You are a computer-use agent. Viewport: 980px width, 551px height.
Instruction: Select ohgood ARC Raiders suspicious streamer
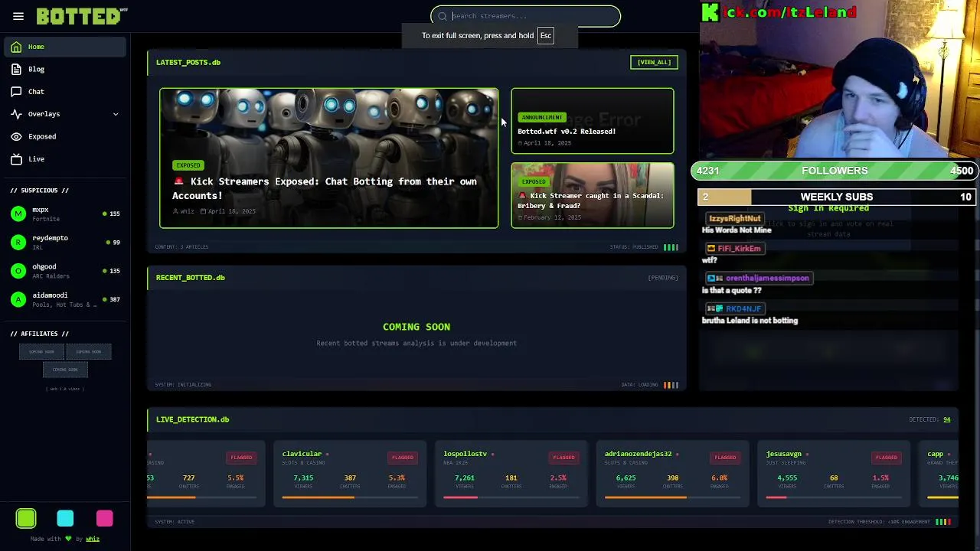65,271
